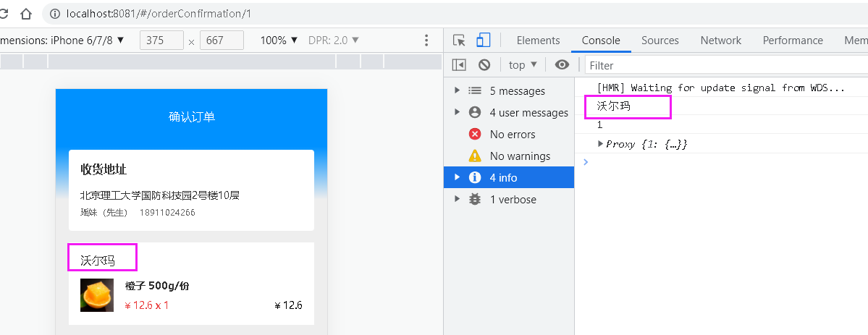This screenshot has height=335, width=868.
Task: Switch to the Performance tab
Action: tap(793, 41)
